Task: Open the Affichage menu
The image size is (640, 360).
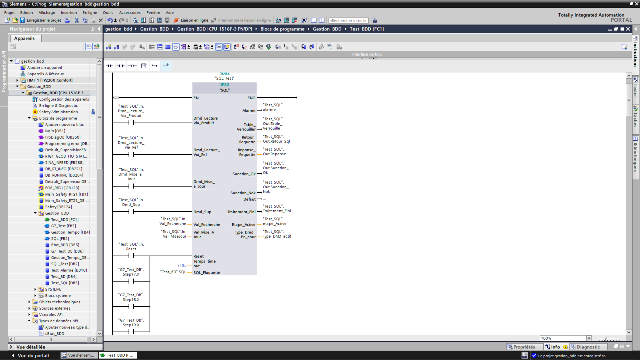Action: tap(47, 13)
